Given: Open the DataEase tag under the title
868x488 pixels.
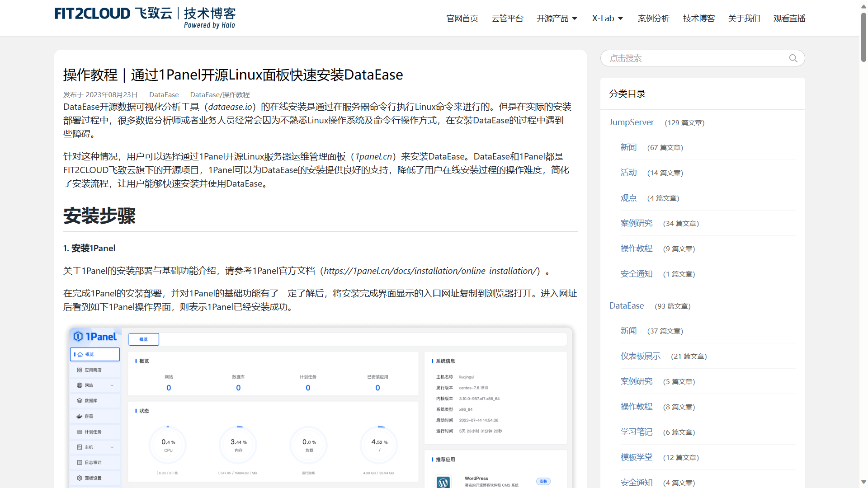Looking at the screenshot, I should click(x=164, y=95).
